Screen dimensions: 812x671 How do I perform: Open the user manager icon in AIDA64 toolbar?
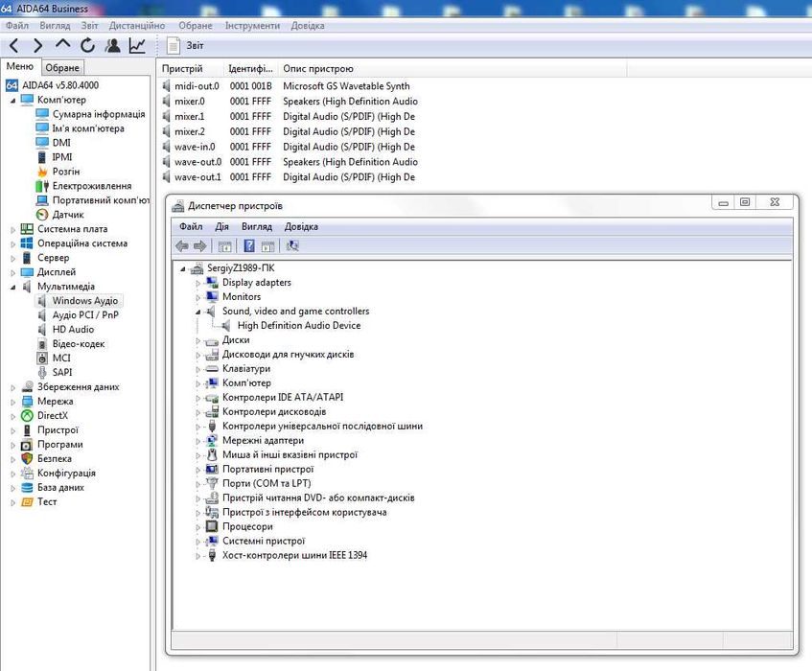click(112, 46)
